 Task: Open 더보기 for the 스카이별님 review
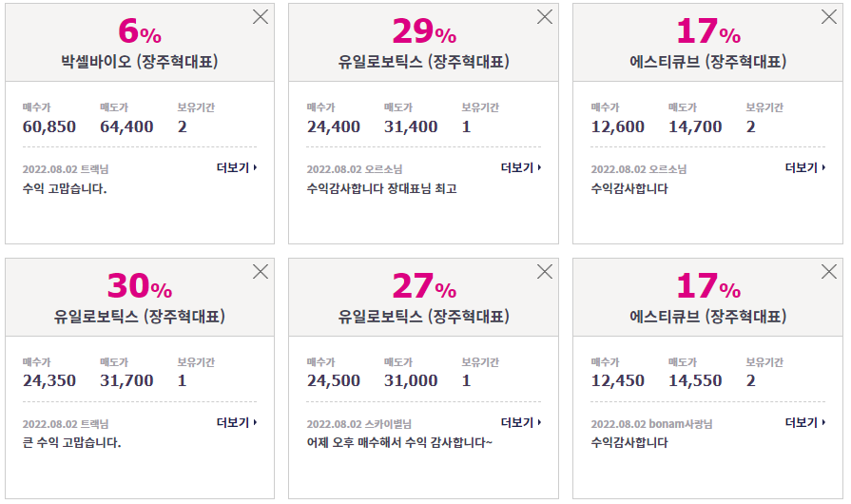pos(521,422)
